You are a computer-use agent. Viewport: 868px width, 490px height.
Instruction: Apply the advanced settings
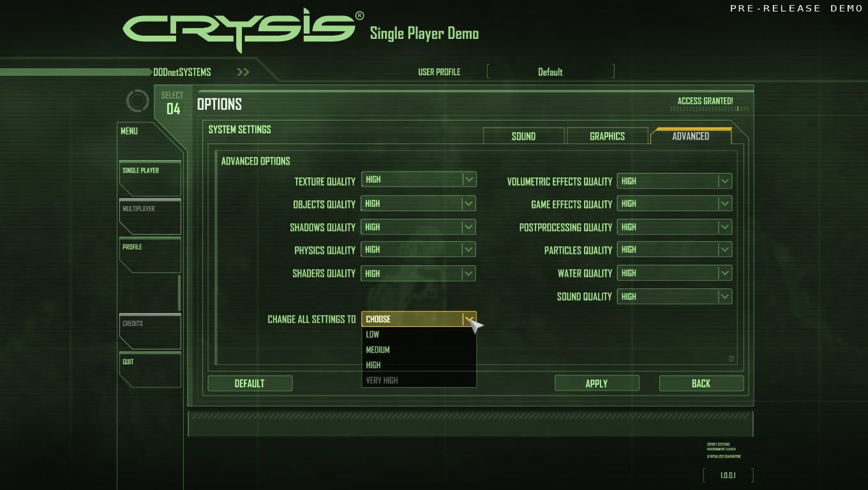coord(597,383)
